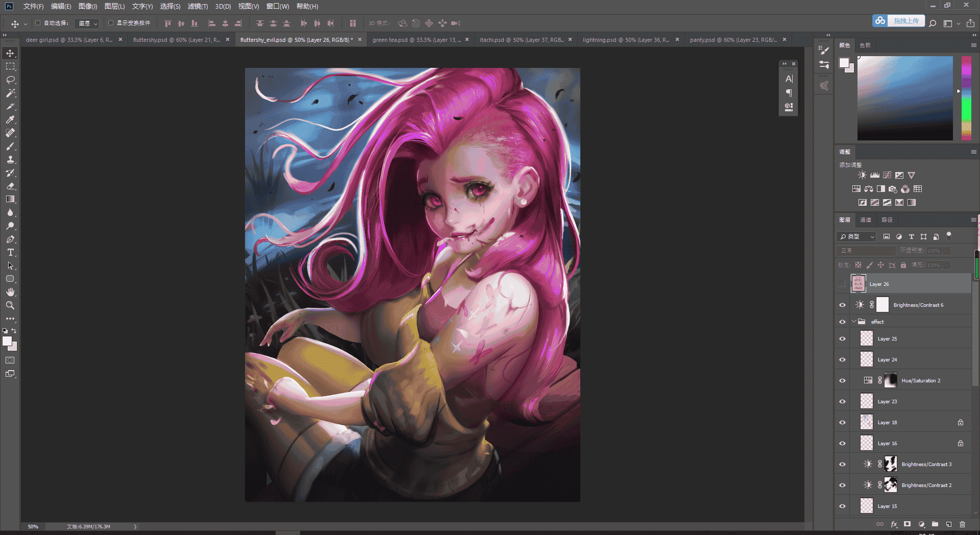Screen dimensions: 980x535
Task: Hide Layer 25 visibility eye
Action: (842, 338)
